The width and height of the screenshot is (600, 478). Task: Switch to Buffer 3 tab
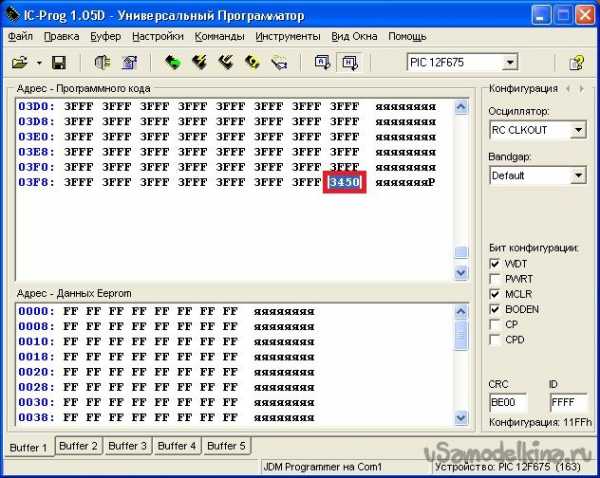coord(128,446)
